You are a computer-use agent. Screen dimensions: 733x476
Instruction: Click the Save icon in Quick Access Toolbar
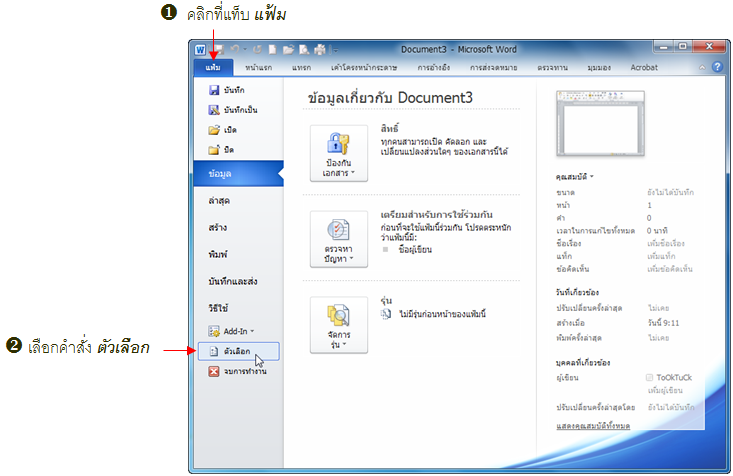point(218,49)
